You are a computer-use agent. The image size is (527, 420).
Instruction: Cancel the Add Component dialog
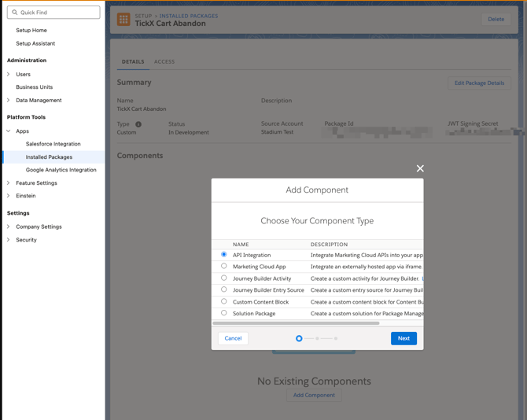coord(233,338)
